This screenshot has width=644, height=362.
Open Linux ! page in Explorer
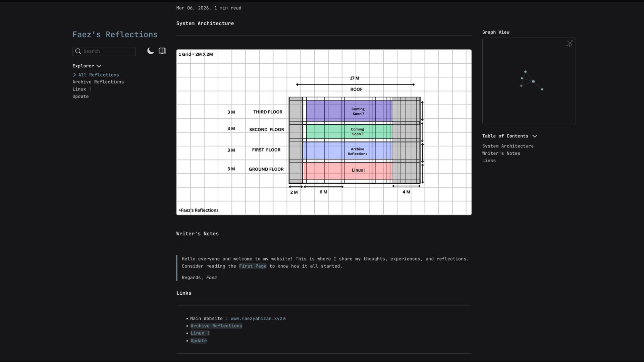point(82,89)
